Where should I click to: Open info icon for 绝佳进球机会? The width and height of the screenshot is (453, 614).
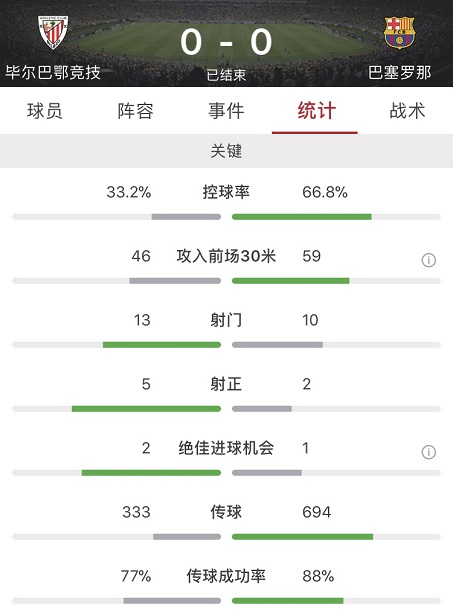pyautogui.click(x=429, y=452)
